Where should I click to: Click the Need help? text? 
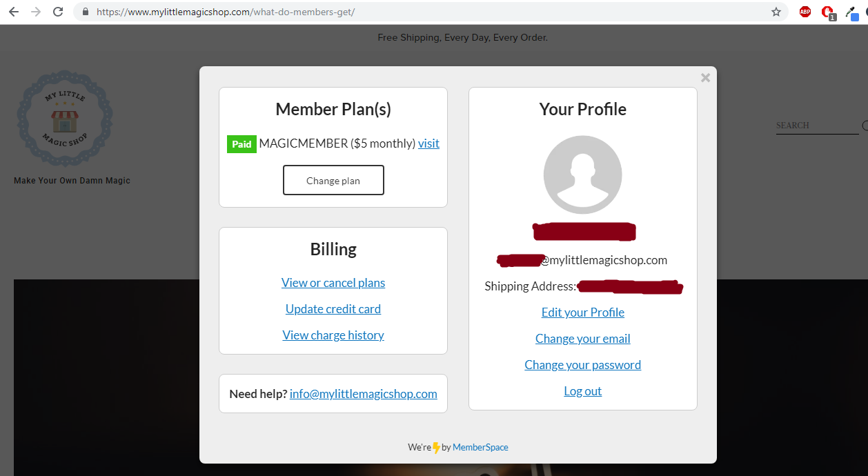pos(258,394)
